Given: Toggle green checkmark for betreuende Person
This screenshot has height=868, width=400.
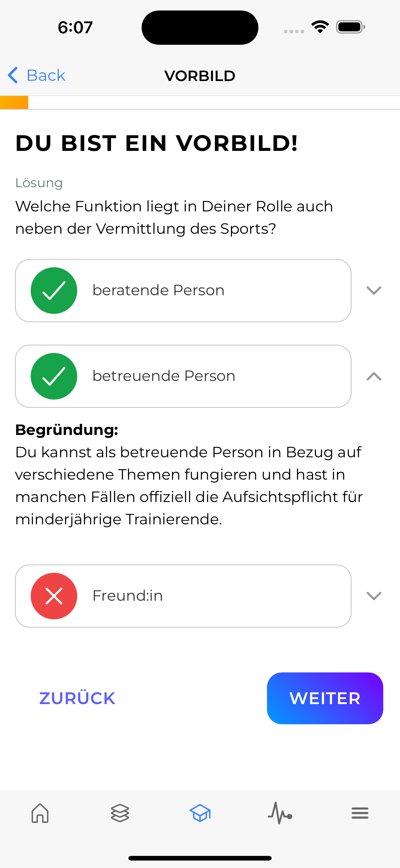Looking at the screenshot, I should point(54,376).
